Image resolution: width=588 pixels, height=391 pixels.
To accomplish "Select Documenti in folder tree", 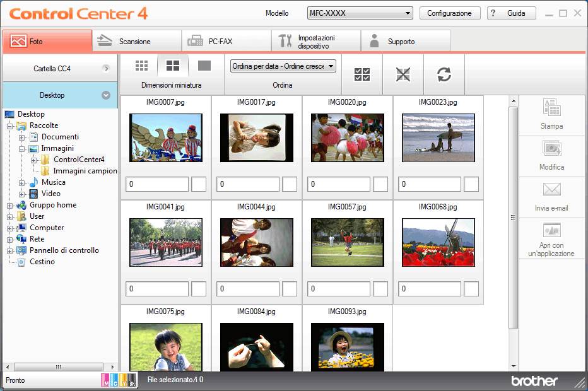I will point(60,137).
